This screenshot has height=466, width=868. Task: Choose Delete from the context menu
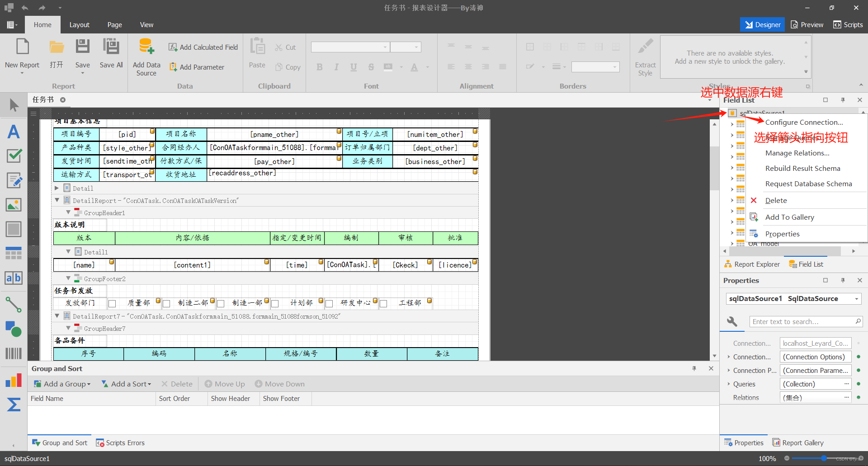[x=776, y=200]
